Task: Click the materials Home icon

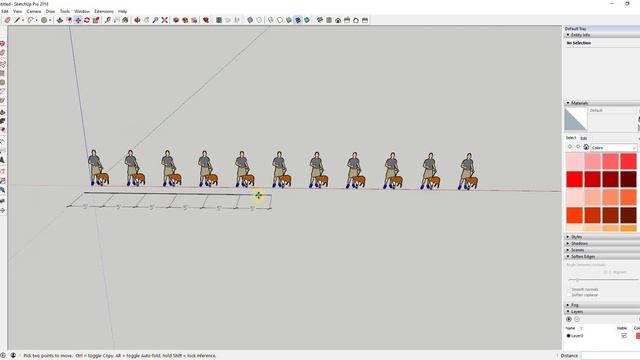Action: tap(586, 147)
